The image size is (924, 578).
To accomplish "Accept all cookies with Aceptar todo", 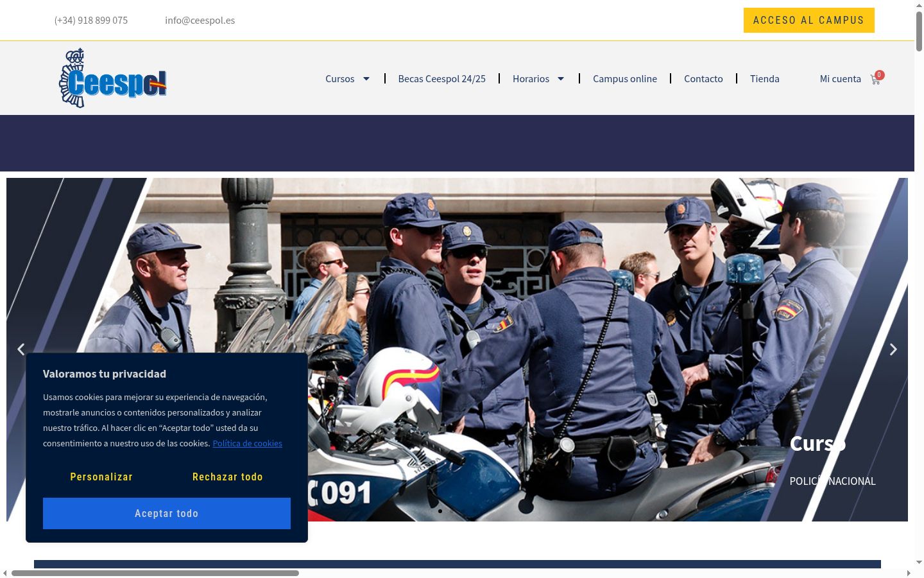I will click(x=167, y=513).
